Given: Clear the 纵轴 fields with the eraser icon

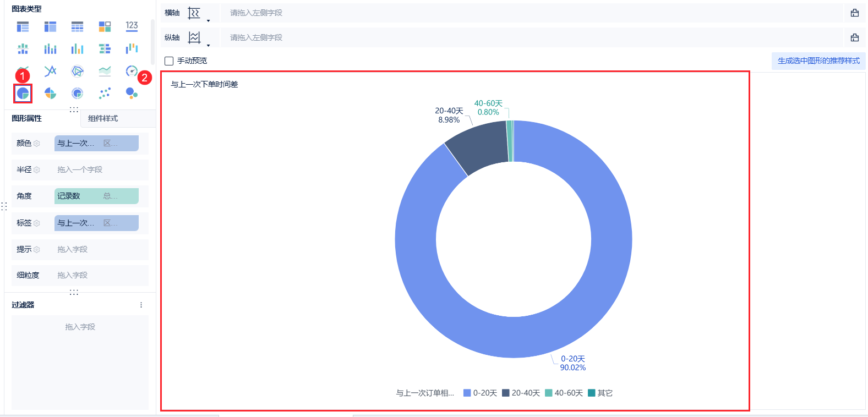Looking at the screenshot, I should [x=855, y=37].
